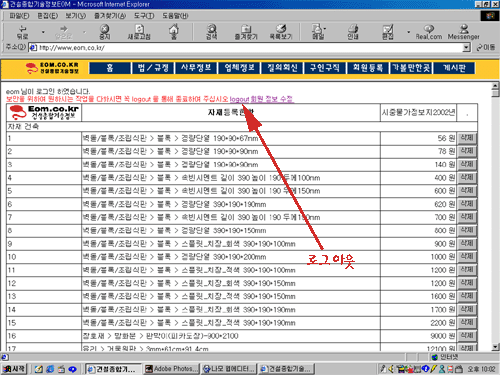Delete row 9 priced 900 원
This screenshot has height=375, width=500.
tap(467, 243)
